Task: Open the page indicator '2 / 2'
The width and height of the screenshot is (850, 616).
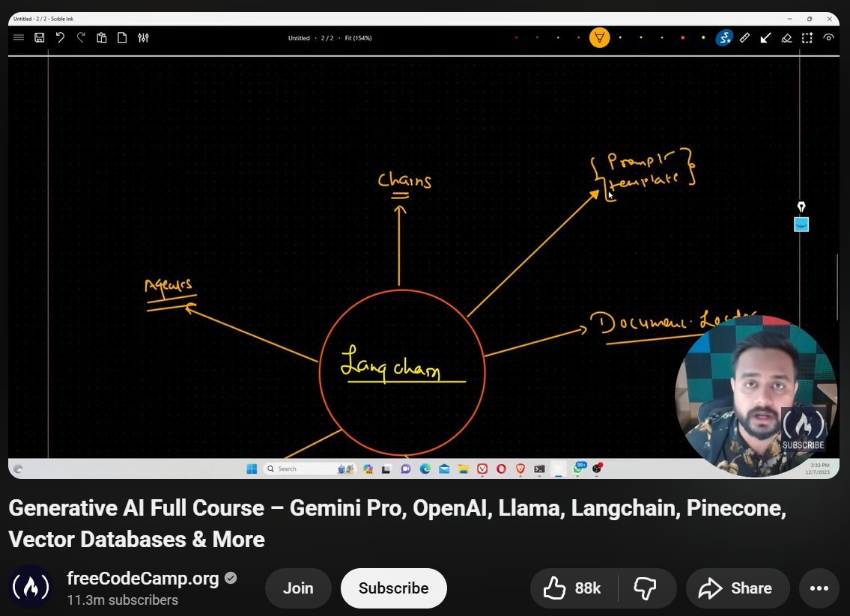Action: click(327, 38)
